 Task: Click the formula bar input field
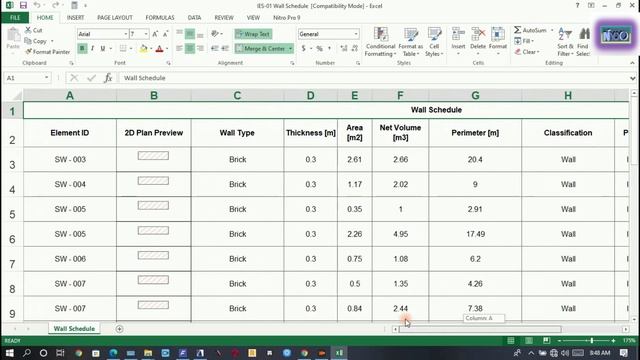(373, 78)
